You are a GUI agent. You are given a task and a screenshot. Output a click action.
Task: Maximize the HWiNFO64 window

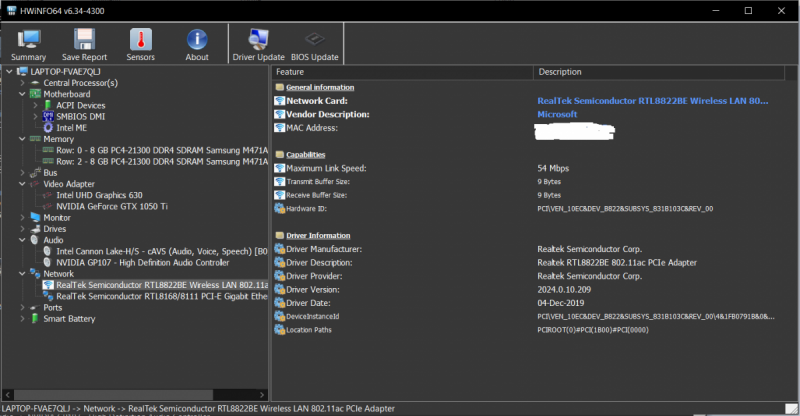click(748, 11)
